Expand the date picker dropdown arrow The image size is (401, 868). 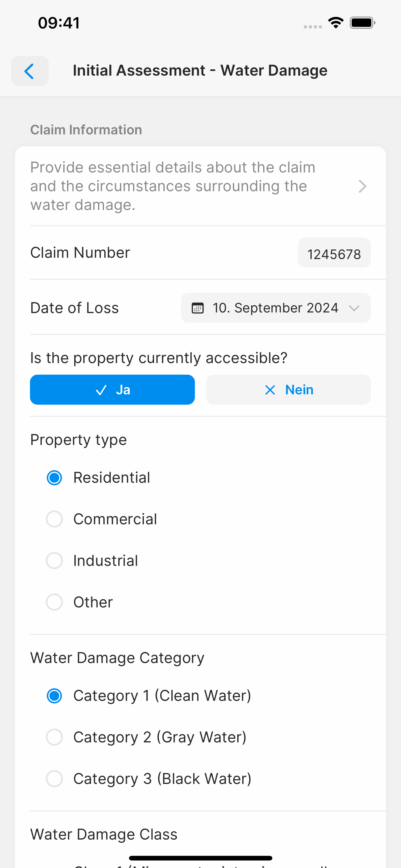pyautogui.click(x=354, y=308)
